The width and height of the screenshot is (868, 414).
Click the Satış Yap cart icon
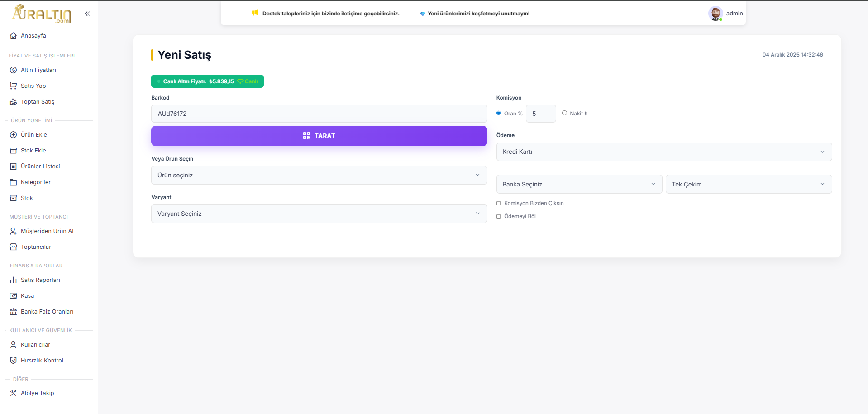point(13,86)
